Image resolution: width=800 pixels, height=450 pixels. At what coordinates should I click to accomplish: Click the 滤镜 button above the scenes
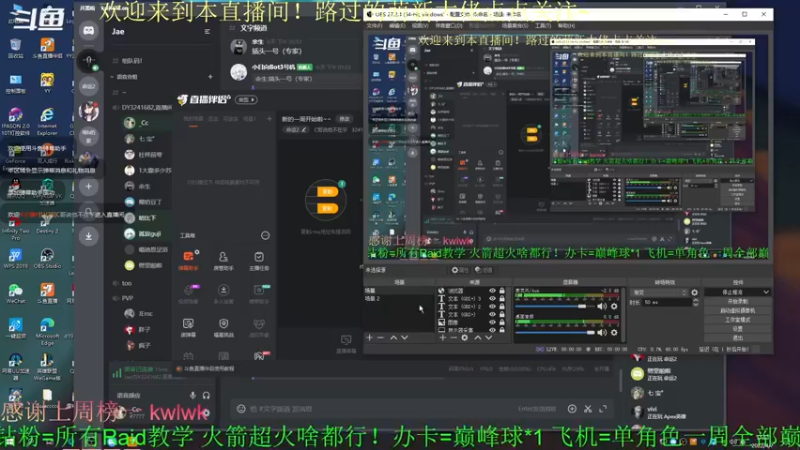[484, 270]
